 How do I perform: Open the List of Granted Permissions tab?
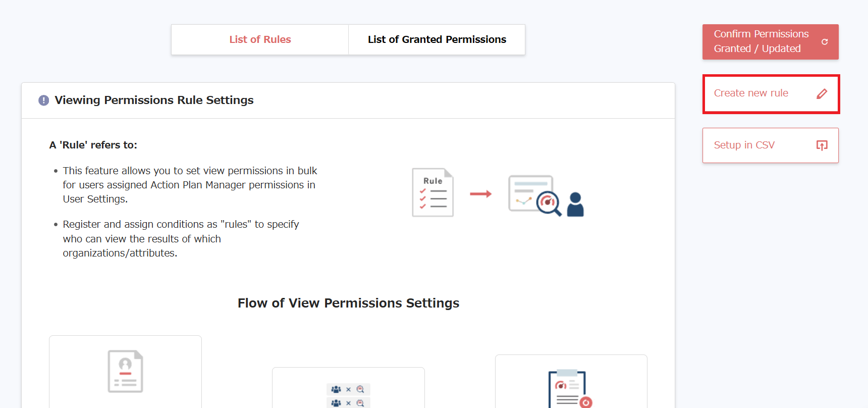click(x=437, y=39)
